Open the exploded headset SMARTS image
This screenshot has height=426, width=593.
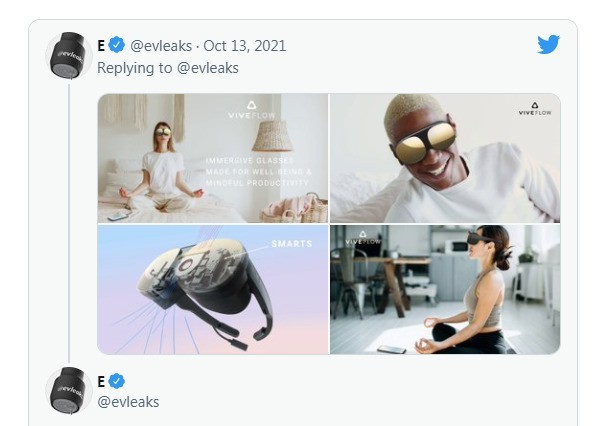click(x=213, y=290)
